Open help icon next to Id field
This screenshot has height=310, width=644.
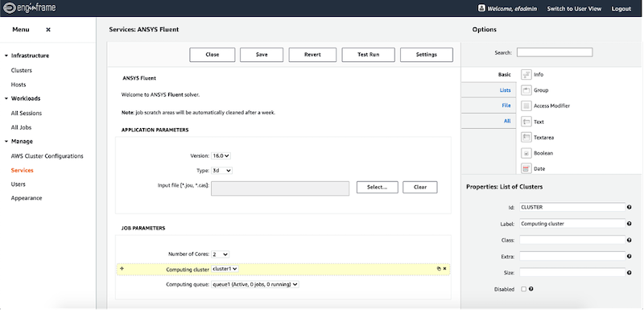click(x=630, y=208)
